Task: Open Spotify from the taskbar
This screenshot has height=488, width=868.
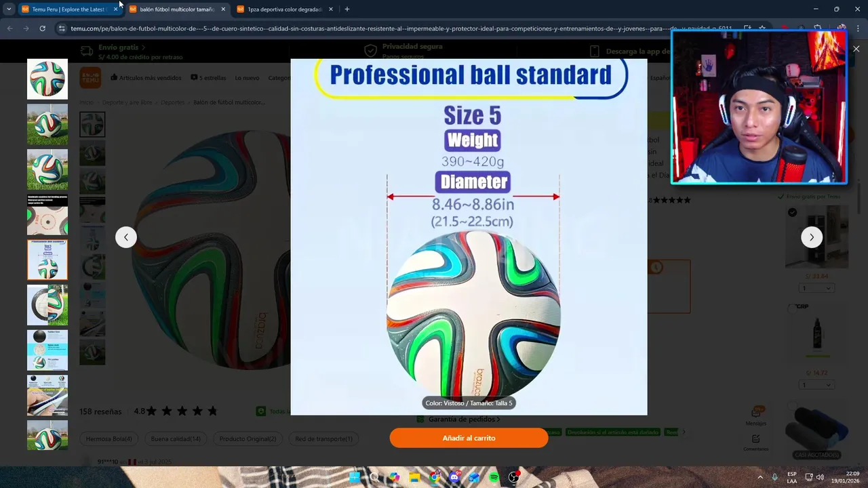Action: [494, 477]
